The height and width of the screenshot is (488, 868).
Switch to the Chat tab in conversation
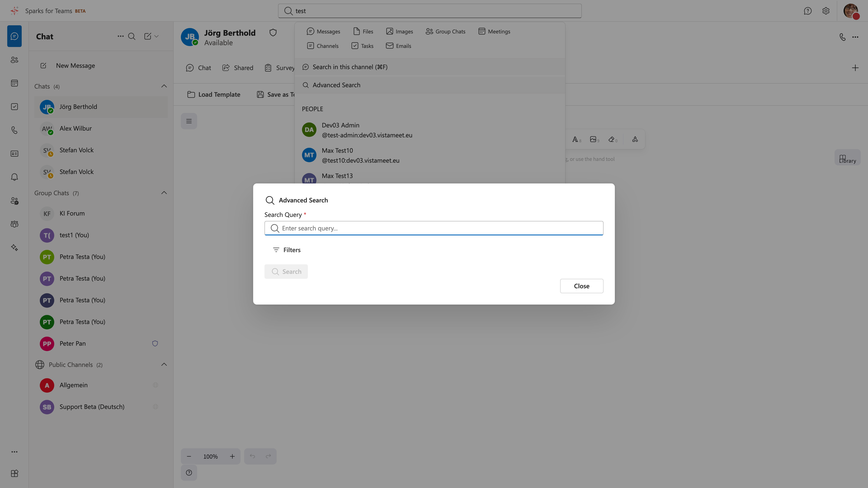click(x=198, y=68)
